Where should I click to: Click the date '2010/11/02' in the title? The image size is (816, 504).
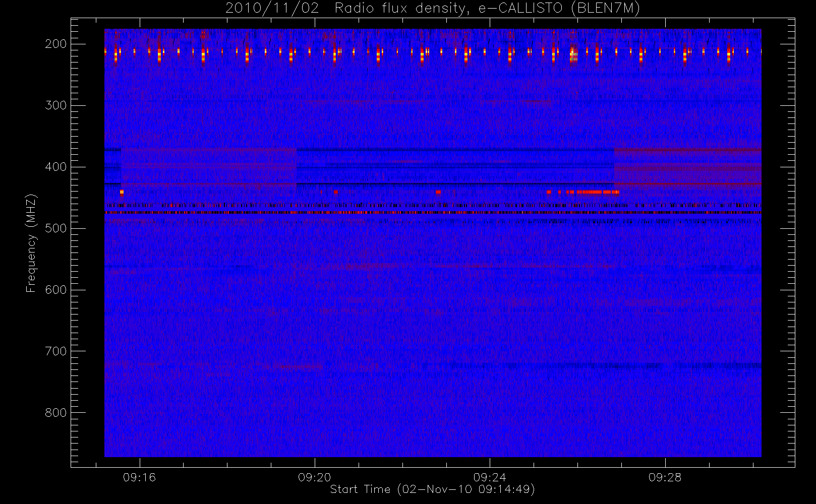click(x=272, y=9)
